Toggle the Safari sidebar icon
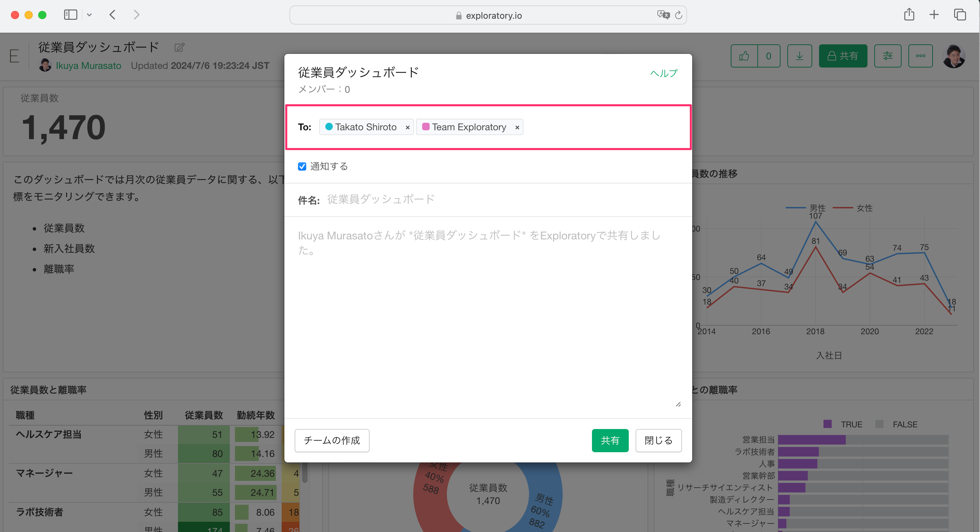The width and height of the screenshot is (980, 532). click(70, 15)
